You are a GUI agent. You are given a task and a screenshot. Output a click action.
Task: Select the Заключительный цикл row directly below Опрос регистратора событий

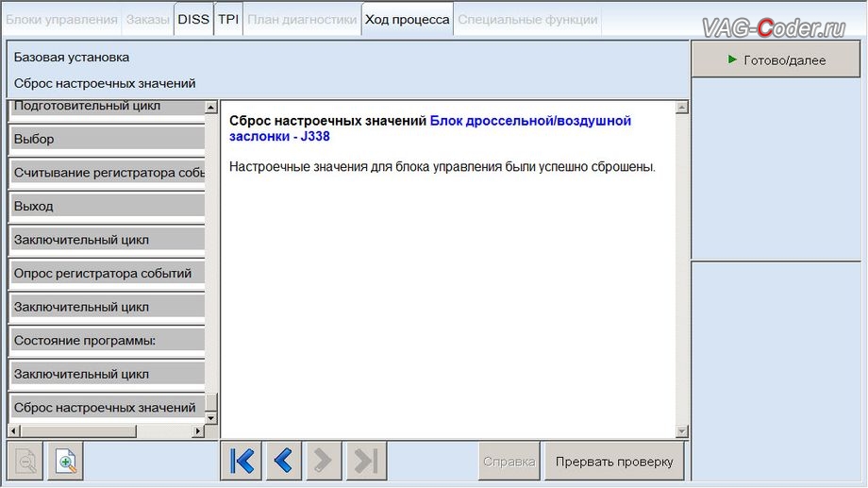[x=108, y=307]
